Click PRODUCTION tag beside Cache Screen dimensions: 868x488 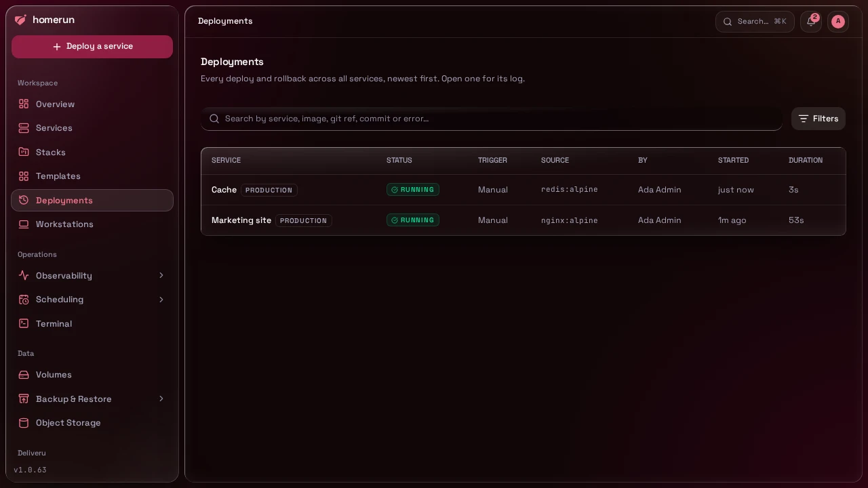coord(269,190)
